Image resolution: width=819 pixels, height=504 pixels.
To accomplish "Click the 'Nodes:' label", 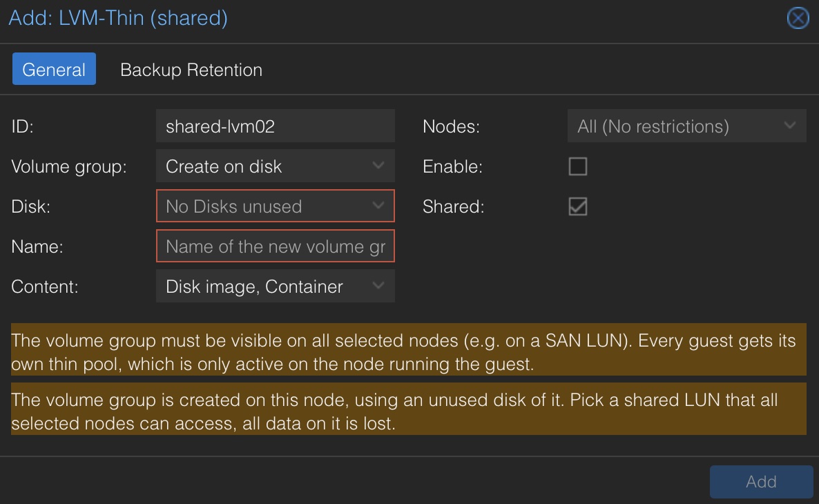I will pyautogui.click(x=452, y=126).
